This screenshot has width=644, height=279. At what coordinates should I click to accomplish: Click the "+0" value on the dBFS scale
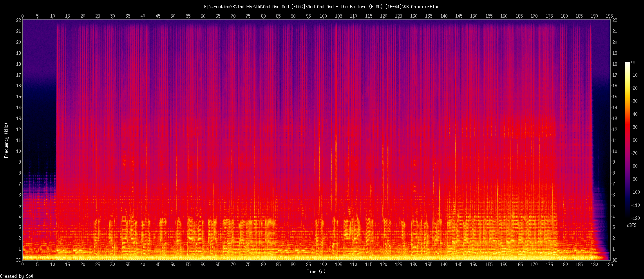633,62
